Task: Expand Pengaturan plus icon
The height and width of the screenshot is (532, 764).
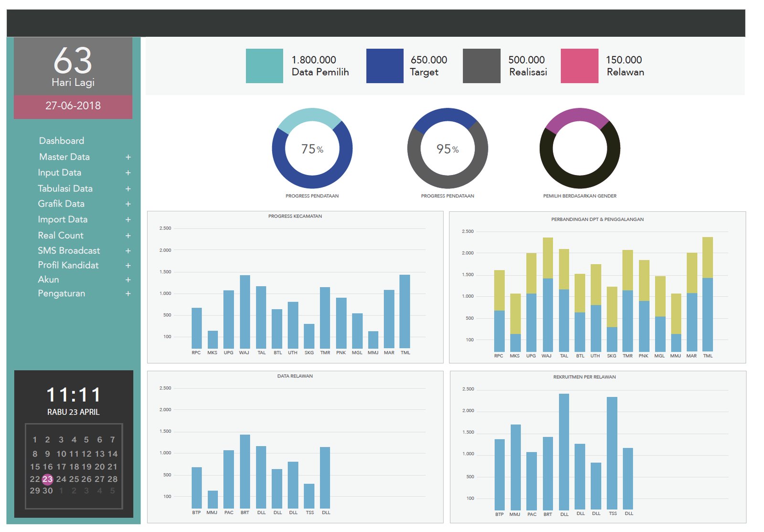Action: click(x=128, y=294)
